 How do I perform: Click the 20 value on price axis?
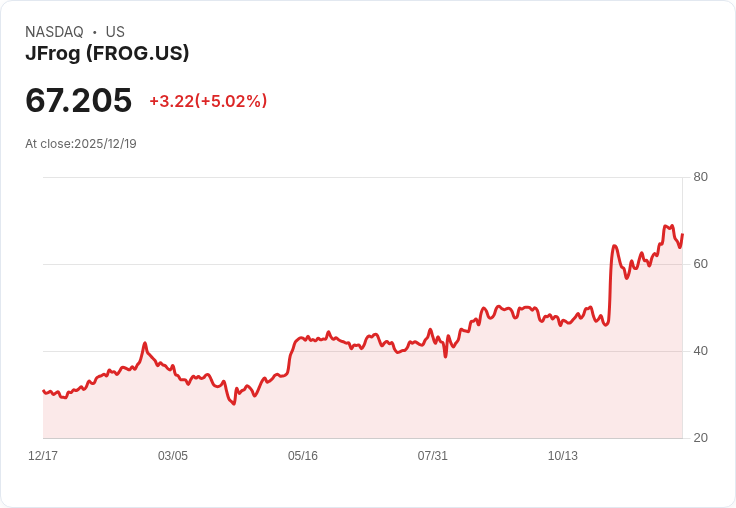(700, 438)
